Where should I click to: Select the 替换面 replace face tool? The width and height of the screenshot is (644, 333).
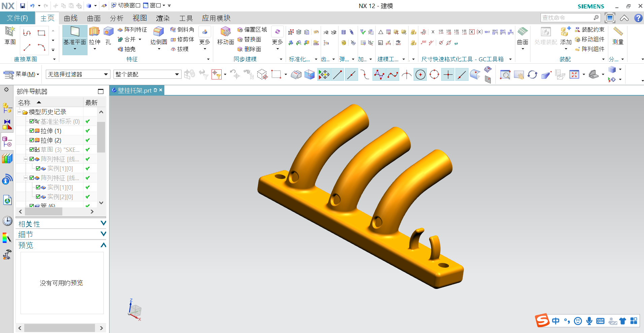click(249, 39)
